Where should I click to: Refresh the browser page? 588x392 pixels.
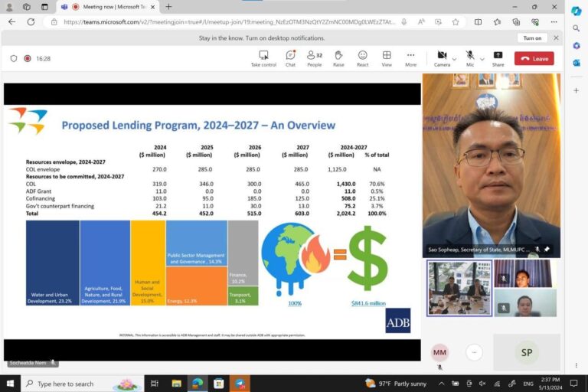[31, 22]
